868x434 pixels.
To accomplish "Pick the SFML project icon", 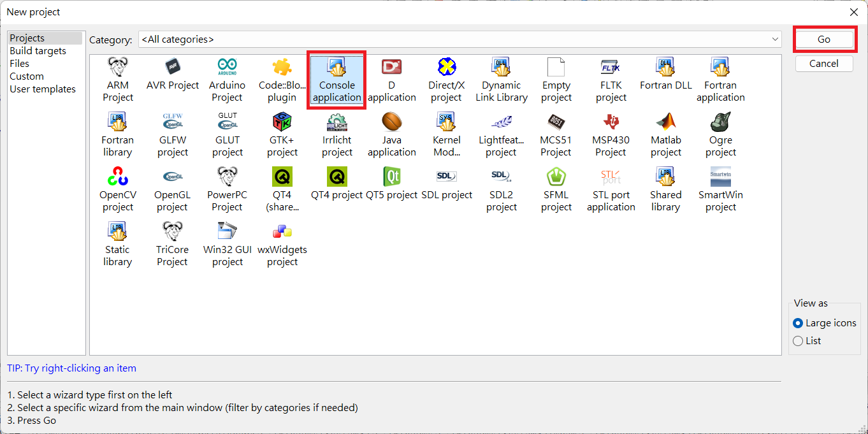I will tap(556, 177).
